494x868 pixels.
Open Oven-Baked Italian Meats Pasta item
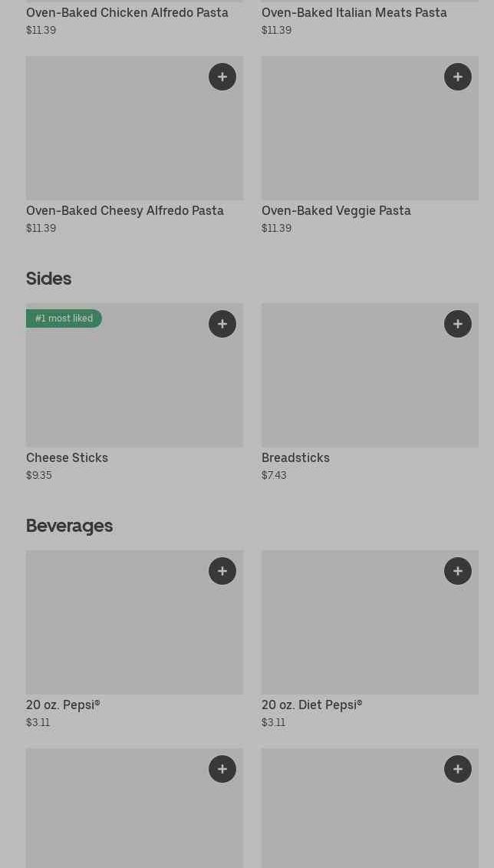coord(354,12)
